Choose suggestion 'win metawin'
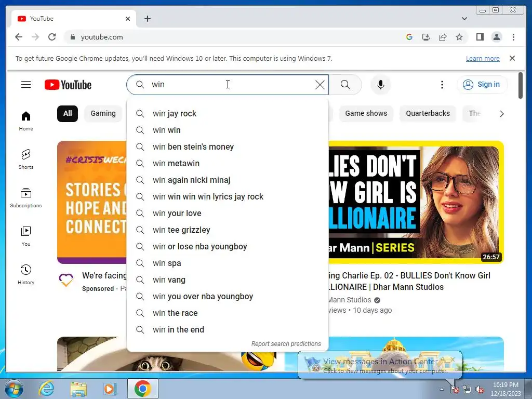532x399 pixels. [x=228, y=164]
